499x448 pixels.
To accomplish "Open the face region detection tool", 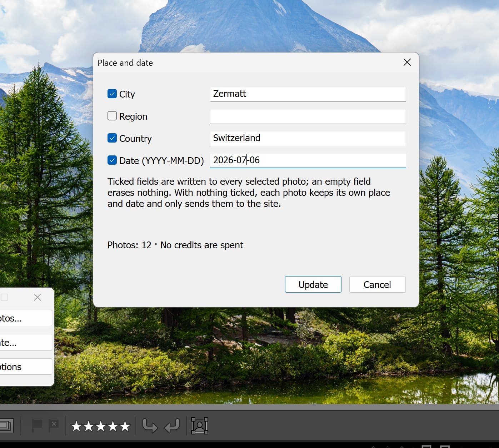I will pyautogui.click(x=200, y=426).
